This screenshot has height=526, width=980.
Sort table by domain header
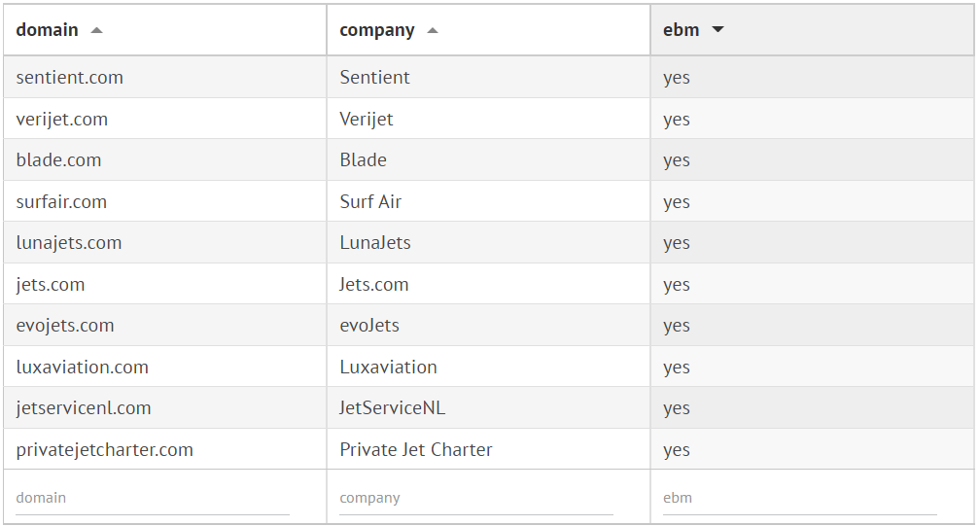coord(48,30)
